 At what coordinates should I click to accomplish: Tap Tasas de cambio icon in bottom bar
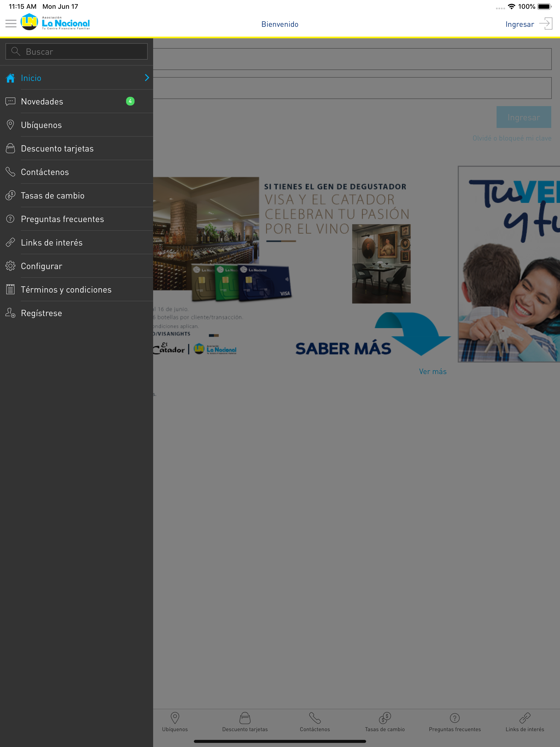pos(385,718)
